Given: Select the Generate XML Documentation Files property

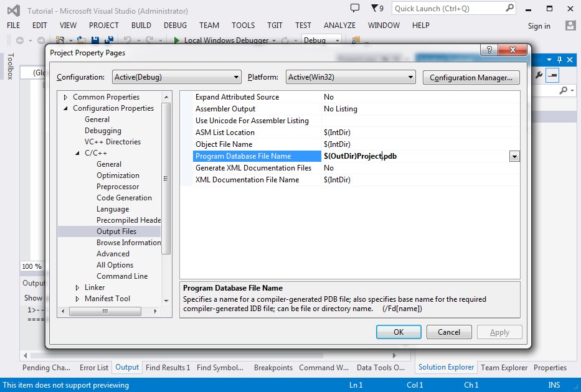Looking at the screenshot, I should pos(350,168).
